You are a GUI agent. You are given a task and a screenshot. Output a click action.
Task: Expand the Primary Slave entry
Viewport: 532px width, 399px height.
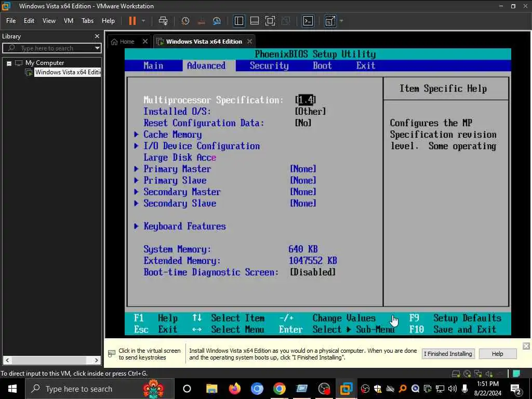pyautogui.click(x=175, y=180)
